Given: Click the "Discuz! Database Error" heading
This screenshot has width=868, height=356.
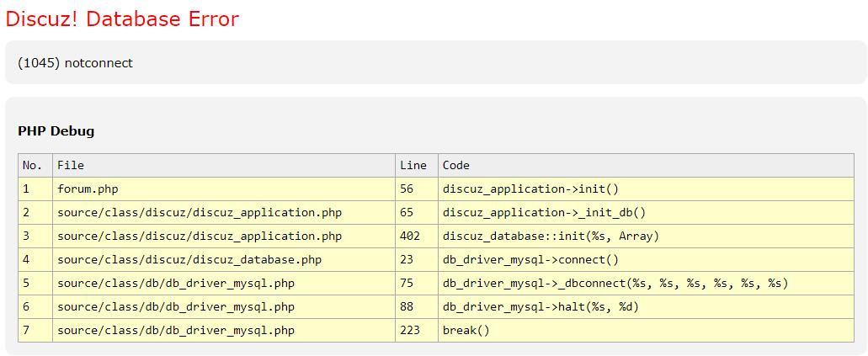Looking at the screenshot, I should [122, 19].
